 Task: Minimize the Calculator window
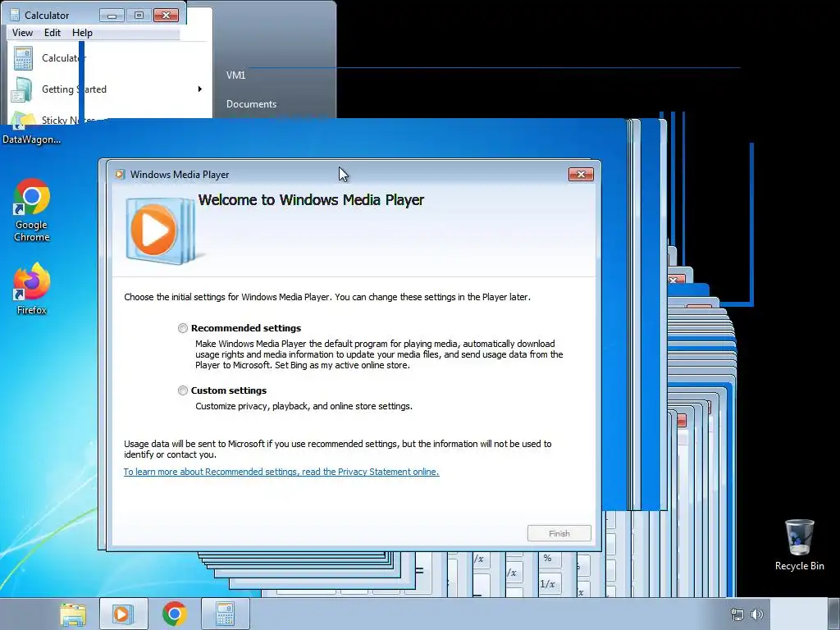(112, 15)
